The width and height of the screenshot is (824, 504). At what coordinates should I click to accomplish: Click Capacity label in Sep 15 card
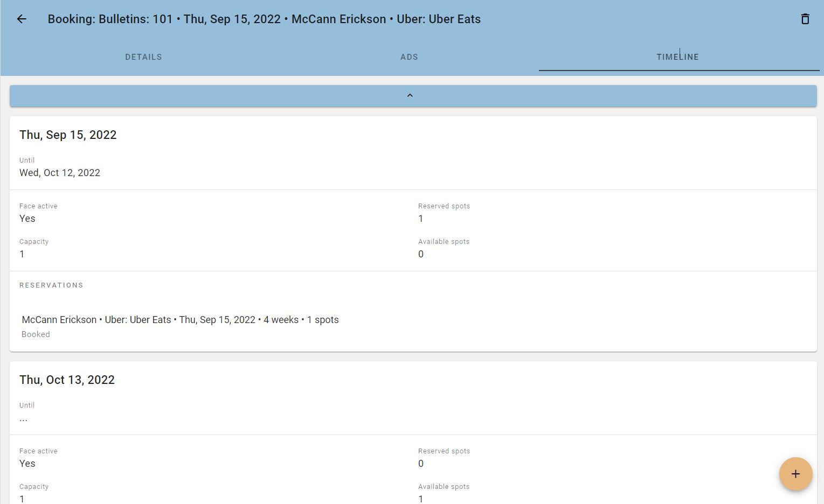(x=34, y=242)
